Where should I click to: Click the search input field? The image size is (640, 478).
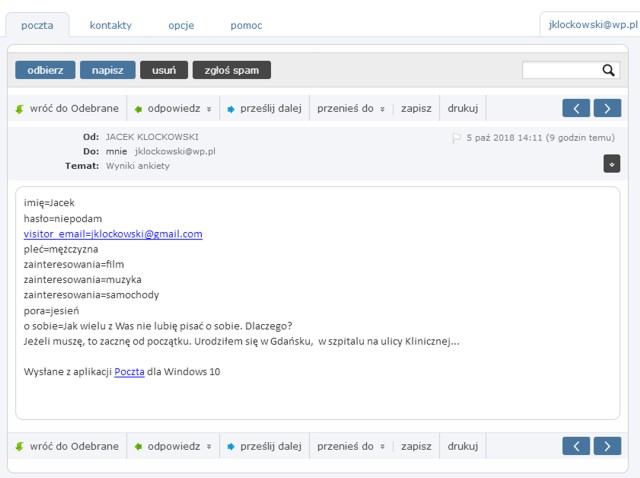[x=561, y=70]
